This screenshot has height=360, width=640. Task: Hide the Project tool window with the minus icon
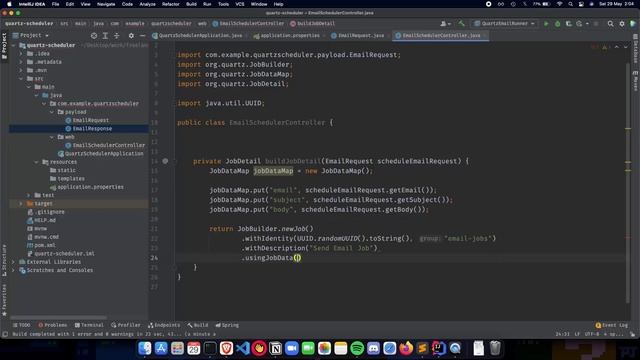(x=142, y=36)
